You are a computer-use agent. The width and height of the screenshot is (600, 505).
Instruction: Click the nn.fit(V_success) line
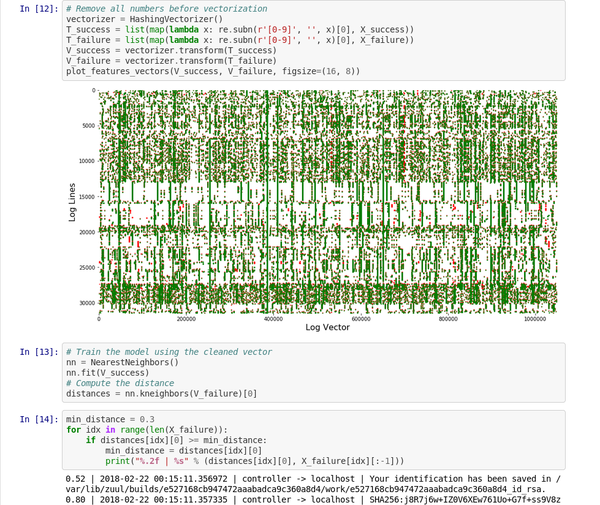point(107,373)
